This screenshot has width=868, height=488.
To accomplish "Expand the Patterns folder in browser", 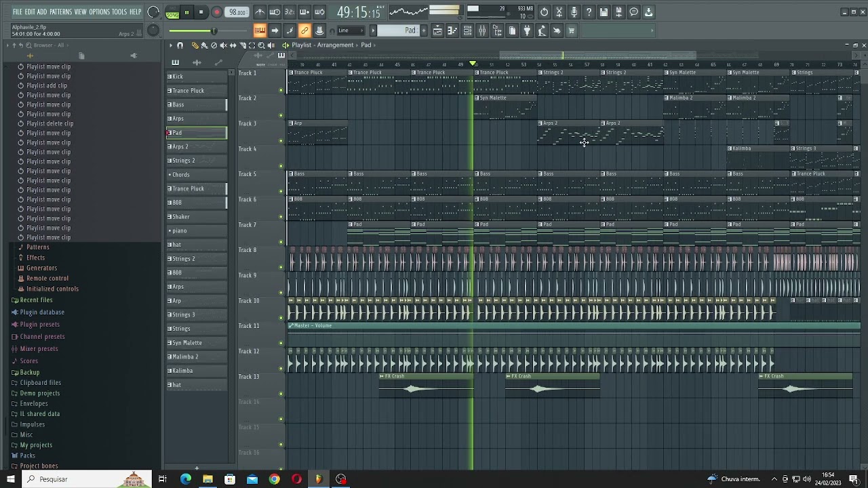I will click(x=37, y=247).
